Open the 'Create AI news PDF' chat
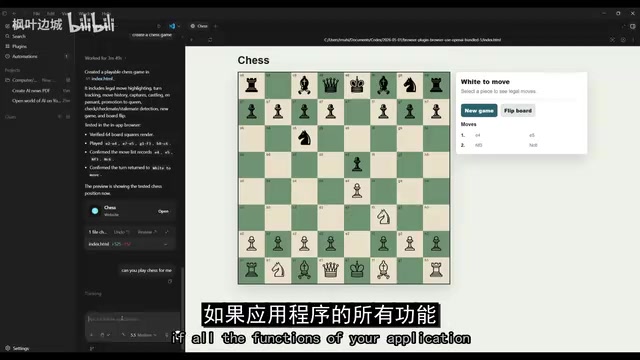The width and height of the screenshot is (640, 360). click(x=31, y=91)
